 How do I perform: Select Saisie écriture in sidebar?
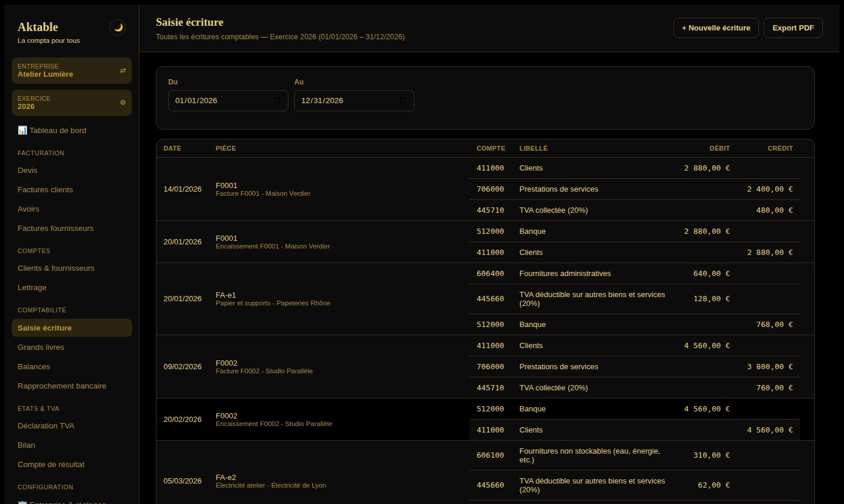(72, 328)
